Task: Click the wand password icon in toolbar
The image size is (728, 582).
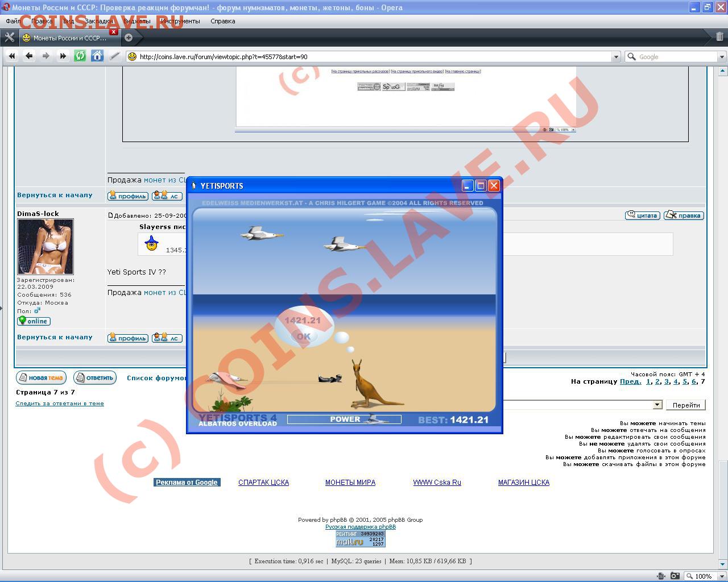Action: (x=114, y=56)
